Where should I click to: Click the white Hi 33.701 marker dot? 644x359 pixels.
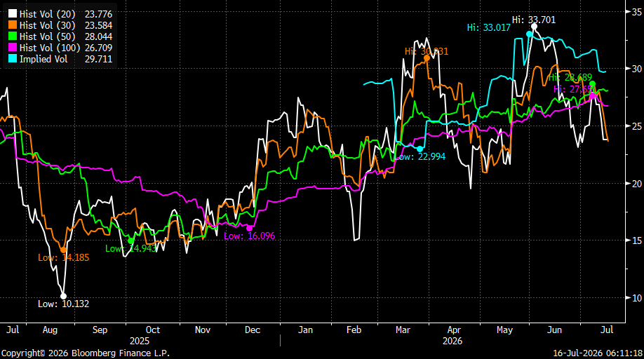(x=534, y=27)
